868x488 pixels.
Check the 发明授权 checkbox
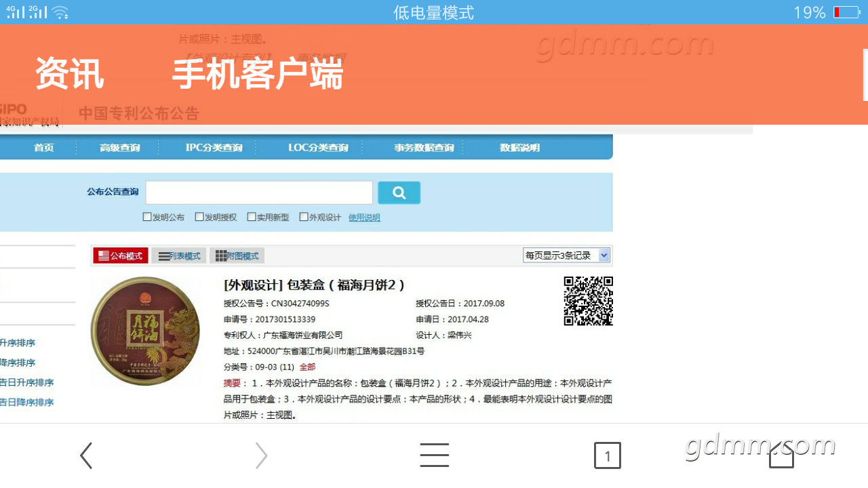(x=199, y=217)
